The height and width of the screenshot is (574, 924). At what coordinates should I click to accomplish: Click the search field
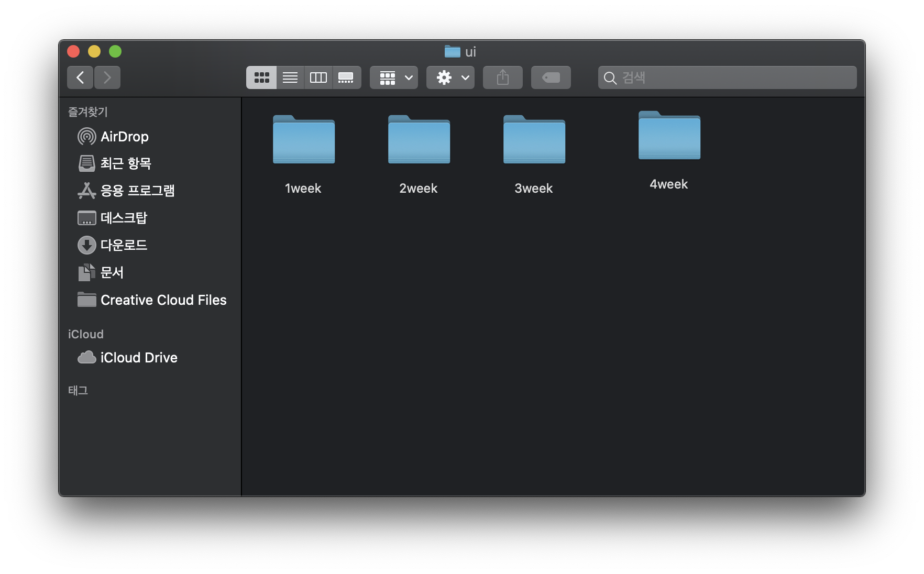728,78
